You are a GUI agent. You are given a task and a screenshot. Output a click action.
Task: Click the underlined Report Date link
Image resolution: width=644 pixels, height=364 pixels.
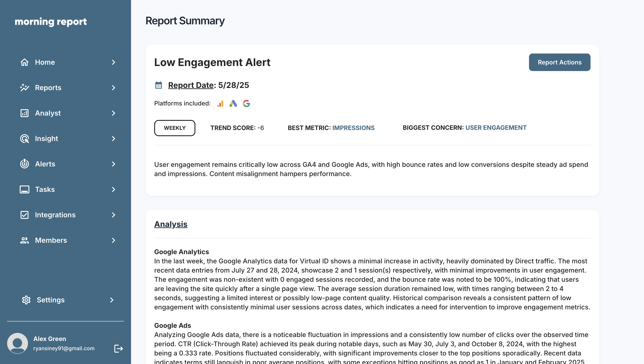tap(191, 85)
